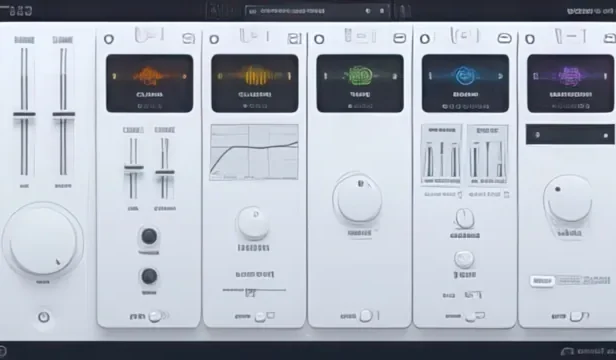
Task: Click the power ring icon of the purple module
Action: [x=530, y=39]
